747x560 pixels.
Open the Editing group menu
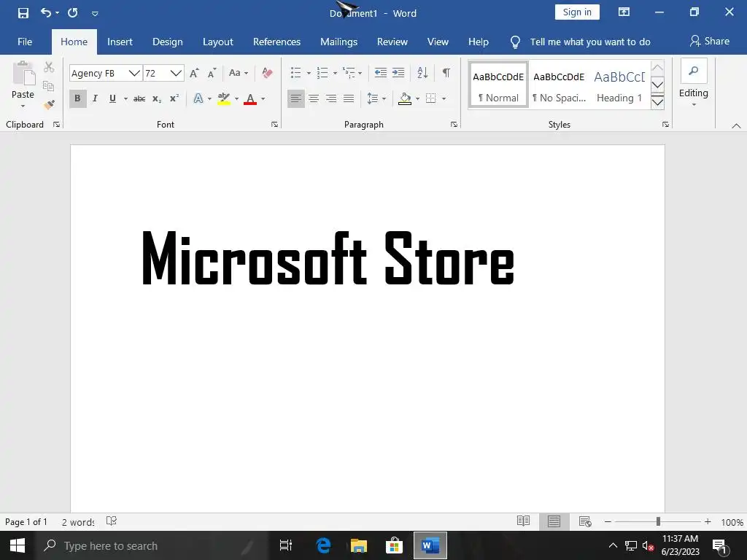pos(694,85)
